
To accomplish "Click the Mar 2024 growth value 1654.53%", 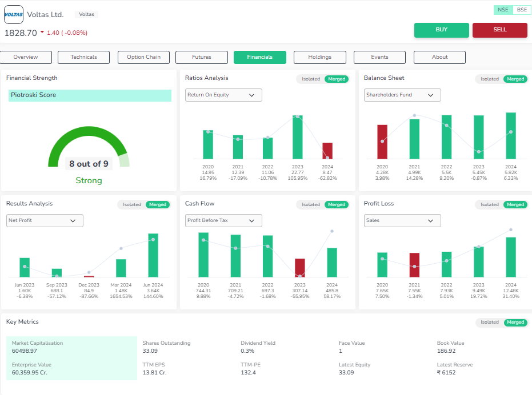I will 121,296.
